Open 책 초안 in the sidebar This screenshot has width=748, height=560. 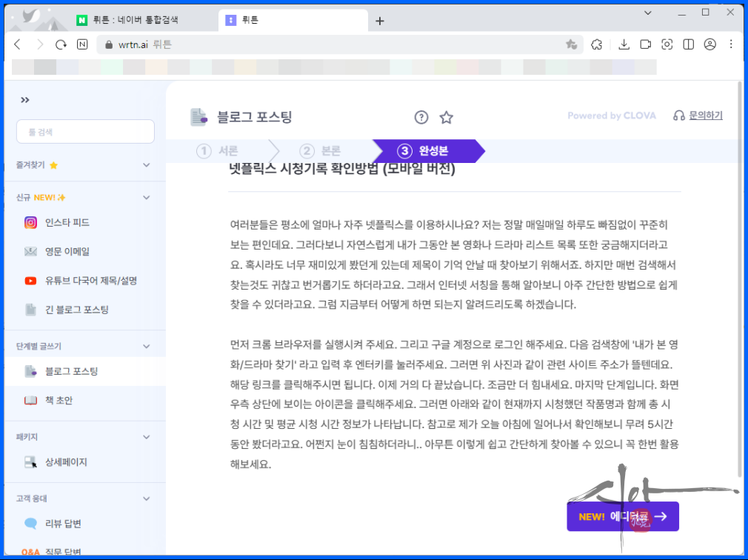85,400
